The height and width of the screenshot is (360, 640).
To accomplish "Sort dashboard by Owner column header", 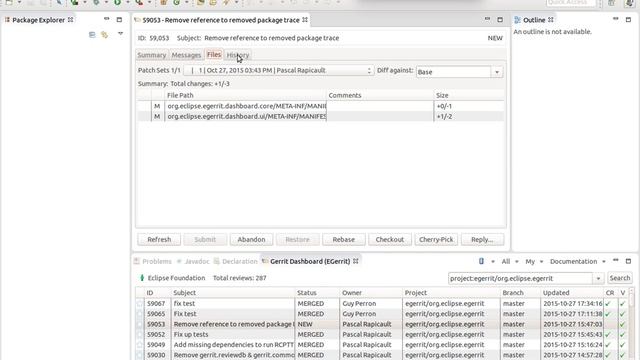I will point(371,293).
